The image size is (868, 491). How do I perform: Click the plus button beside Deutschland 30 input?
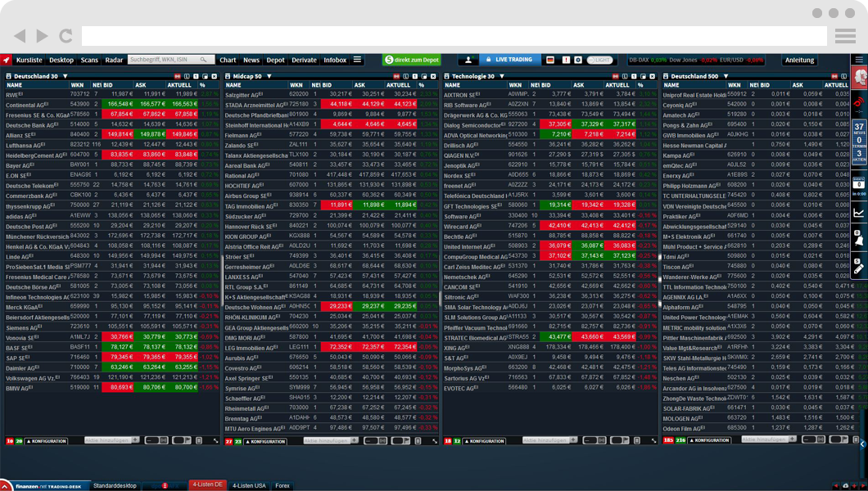(x=135, y=440)
